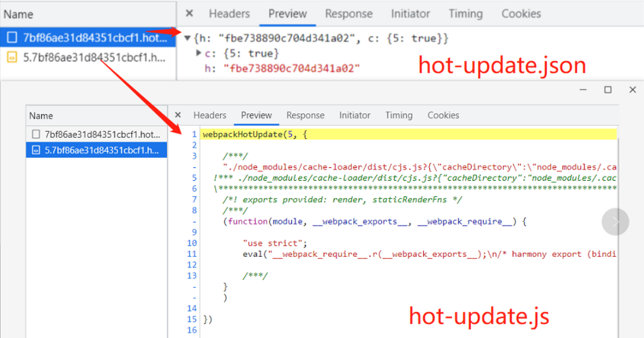
Task: Minimize the lower window
Action: point(583,90)
